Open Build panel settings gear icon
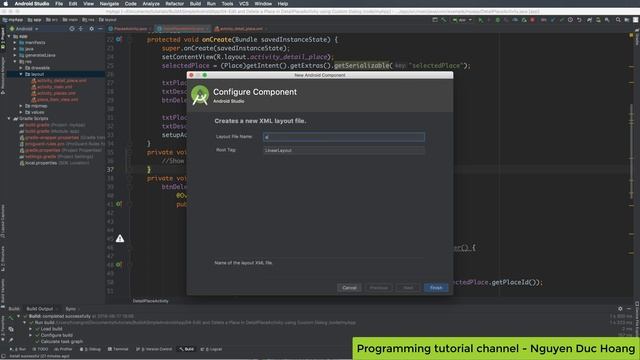 point(620,309)
